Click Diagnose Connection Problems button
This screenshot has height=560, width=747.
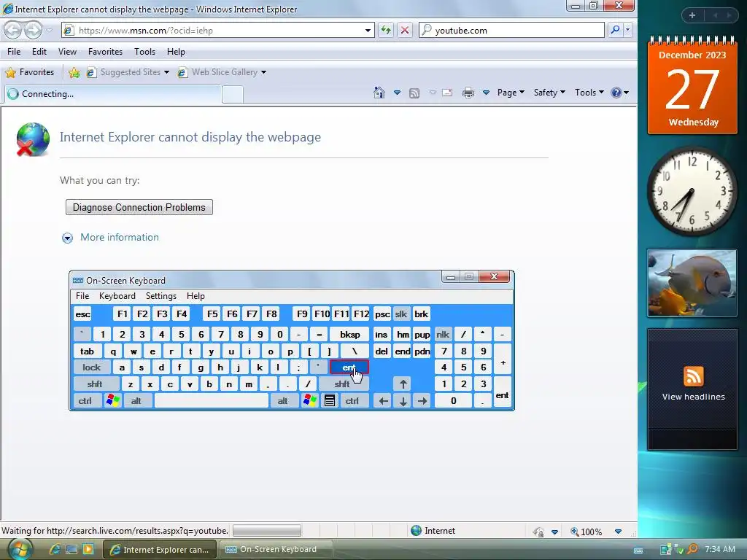139,207
